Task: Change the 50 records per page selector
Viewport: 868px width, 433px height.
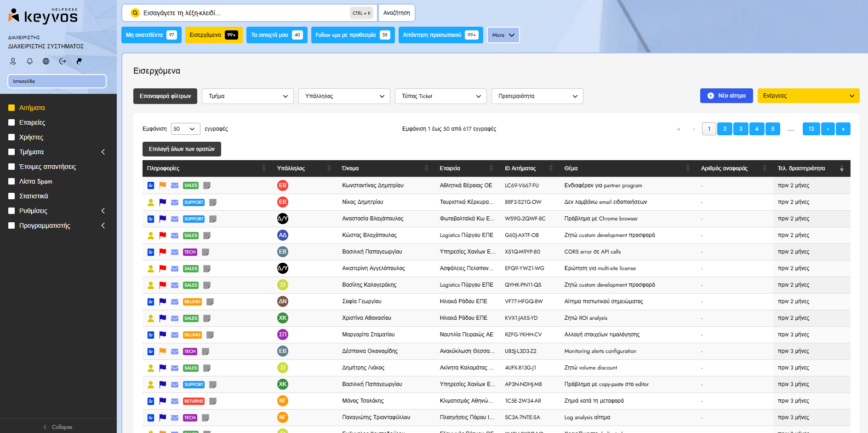Action: (185, 129)
